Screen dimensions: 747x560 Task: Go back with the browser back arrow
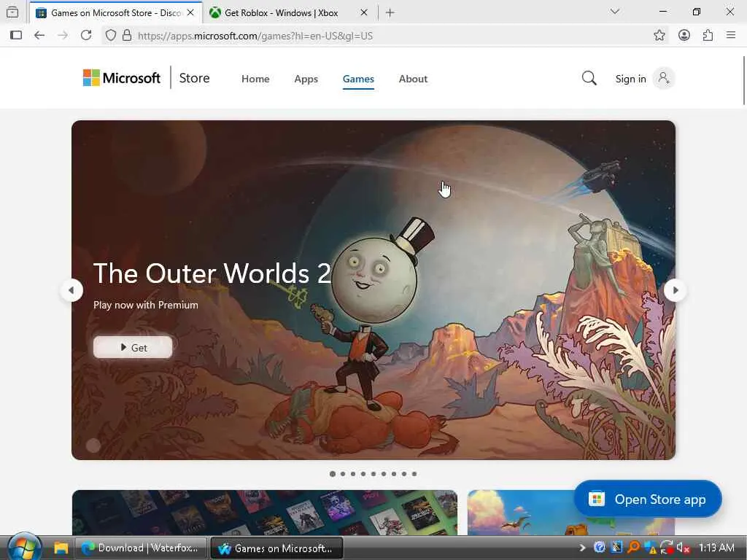coord(39,35)
